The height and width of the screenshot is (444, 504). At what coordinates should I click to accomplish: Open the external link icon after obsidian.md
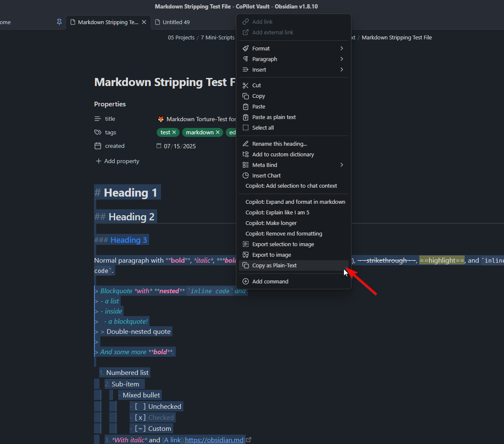[249, 440]
